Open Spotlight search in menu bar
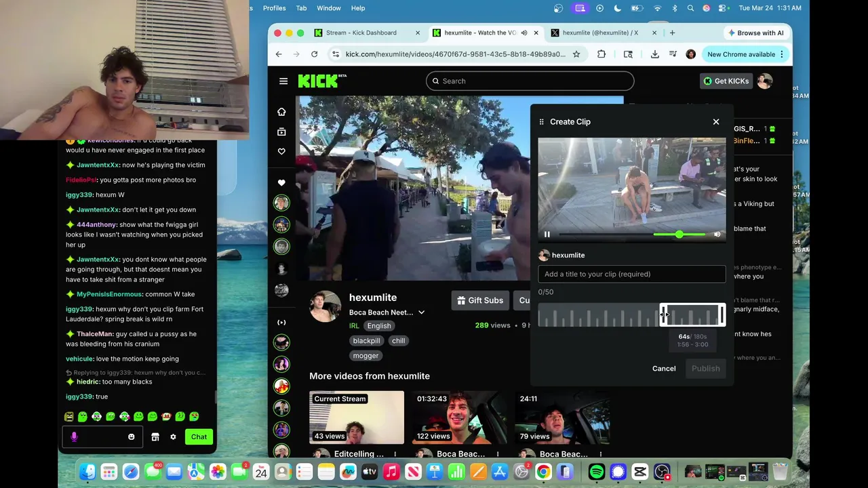Screen dimensions: 868x488 pyautogui.click(x=690, y=8)
